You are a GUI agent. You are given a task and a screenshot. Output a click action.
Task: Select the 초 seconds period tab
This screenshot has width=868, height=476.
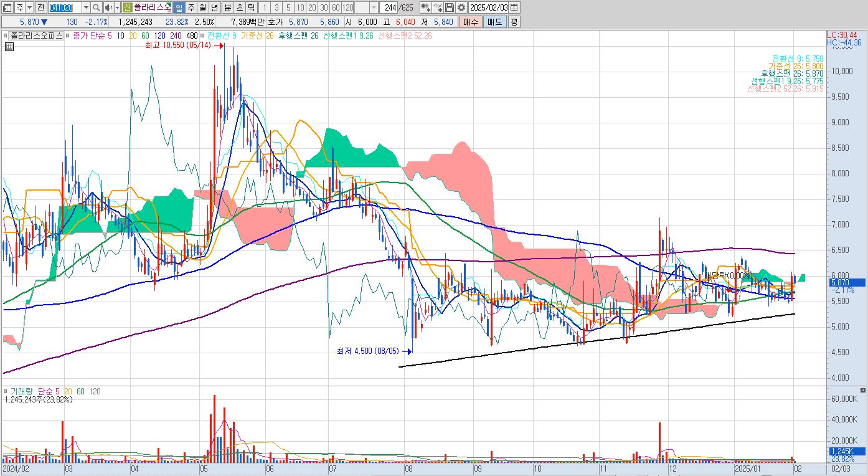click(x=239, y=7)
